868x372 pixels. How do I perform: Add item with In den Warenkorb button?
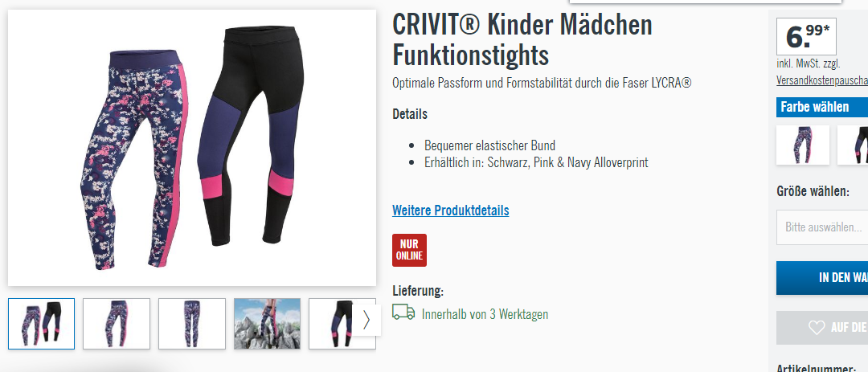tap(822, 278)
